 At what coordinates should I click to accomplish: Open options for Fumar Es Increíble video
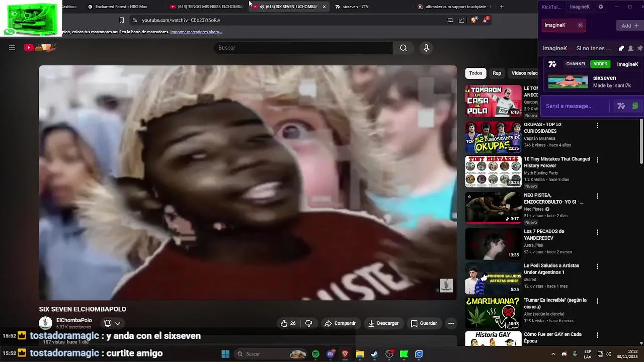tap(597, 301)
